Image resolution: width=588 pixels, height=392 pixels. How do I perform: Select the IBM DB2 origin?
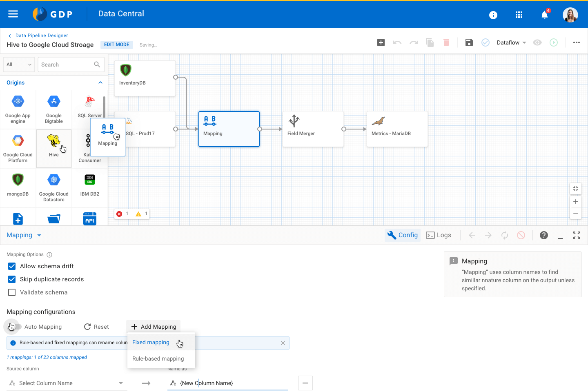coord(89,187)
